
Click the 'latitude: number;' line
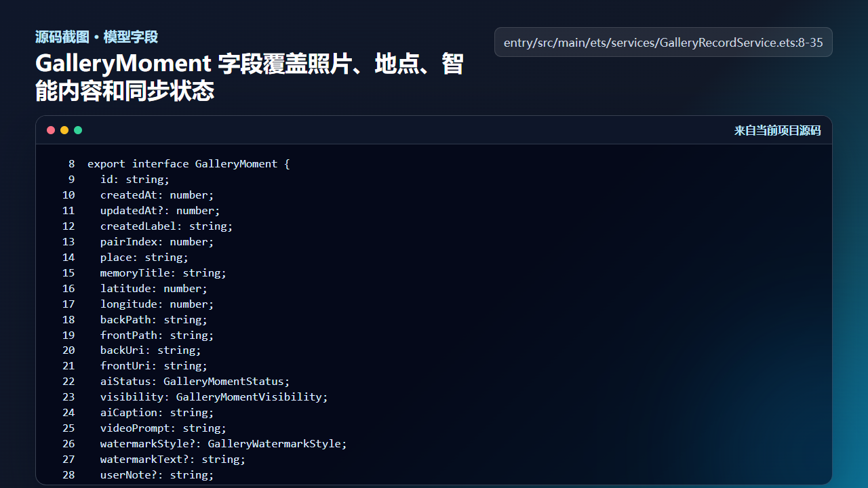tap(154, 289)
